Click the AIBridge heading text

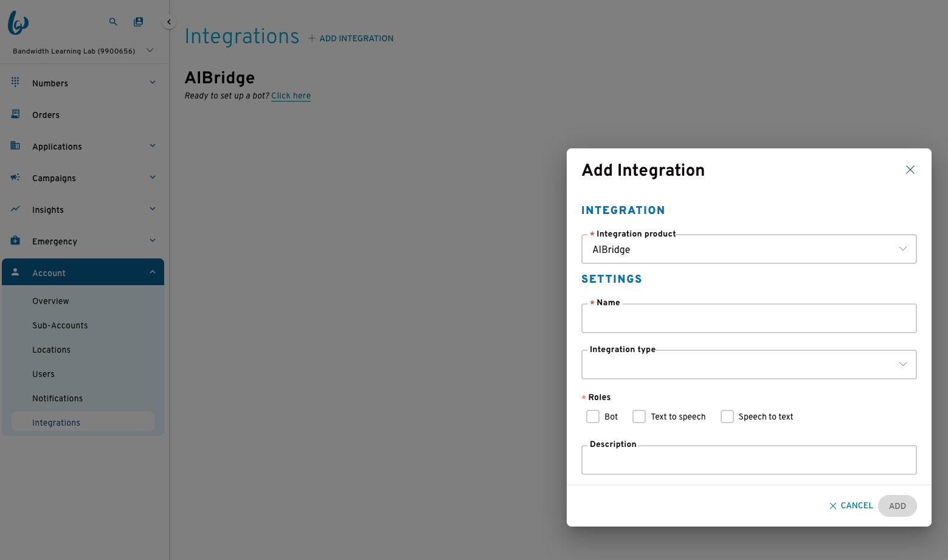click(x=220, y=78)
